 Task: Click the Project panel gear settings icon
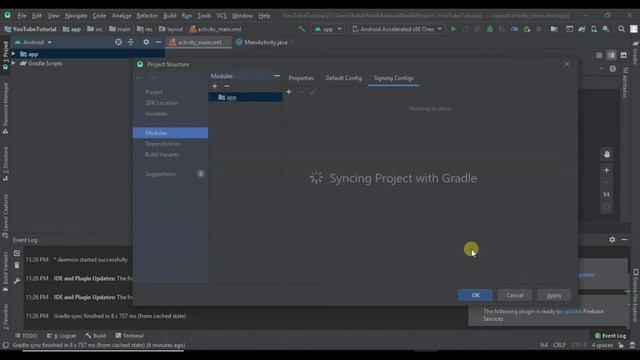coord(146,42)
